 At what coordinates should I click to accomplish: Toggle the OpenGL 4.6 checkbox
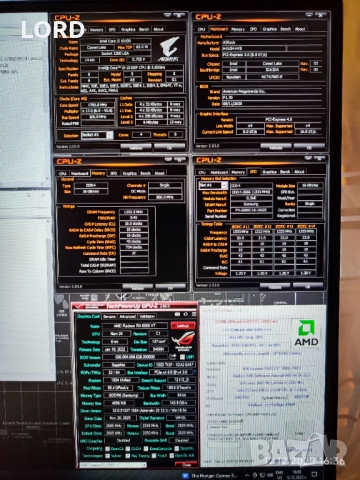[171, 455]
